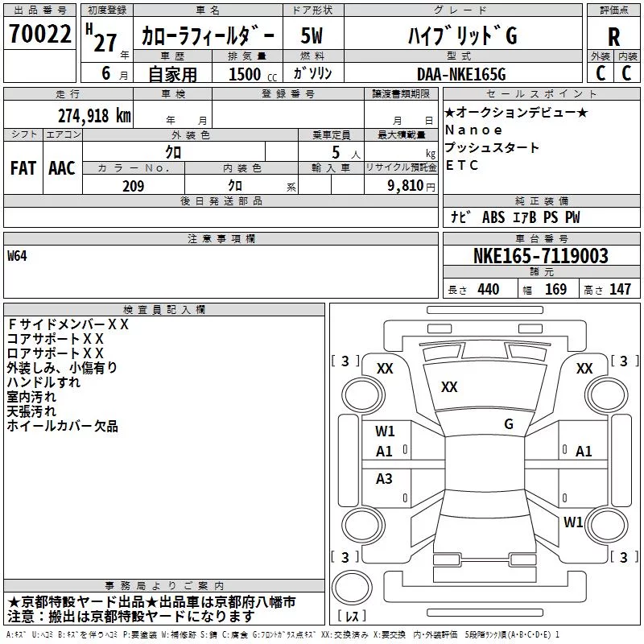Select the fuel type ガソリン
The image size is (644, 644).
[312, 73]
